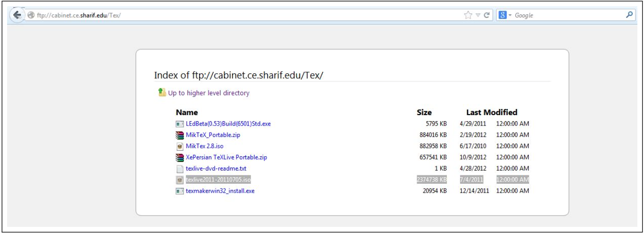
Task: Open Up to higher level directory link
Action: 209,93
